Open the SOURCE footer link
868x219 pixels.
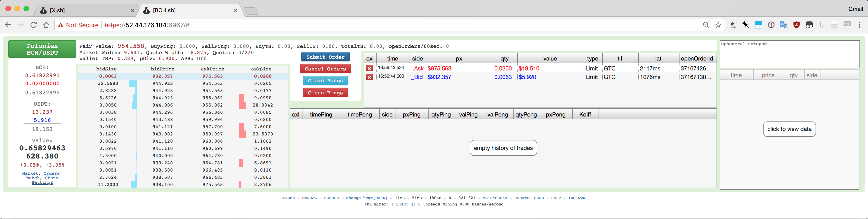click(331, 198)
